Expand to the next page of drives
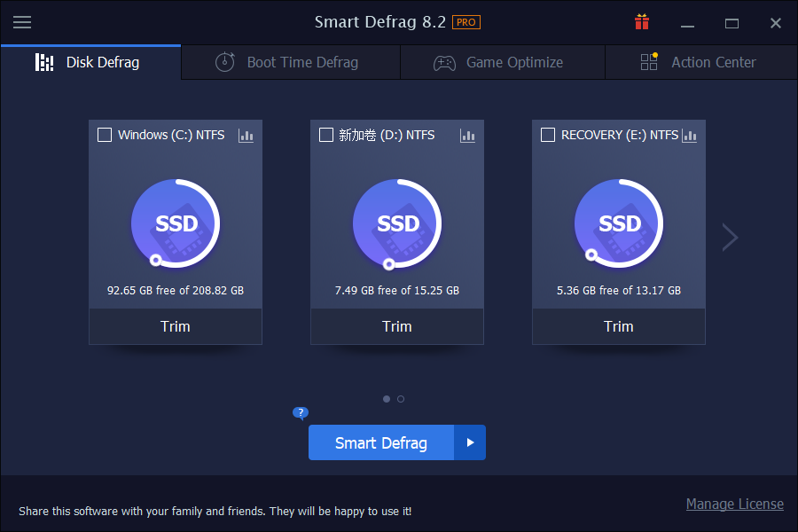This screenshot has width=798, height=532. tap(729, 238)
